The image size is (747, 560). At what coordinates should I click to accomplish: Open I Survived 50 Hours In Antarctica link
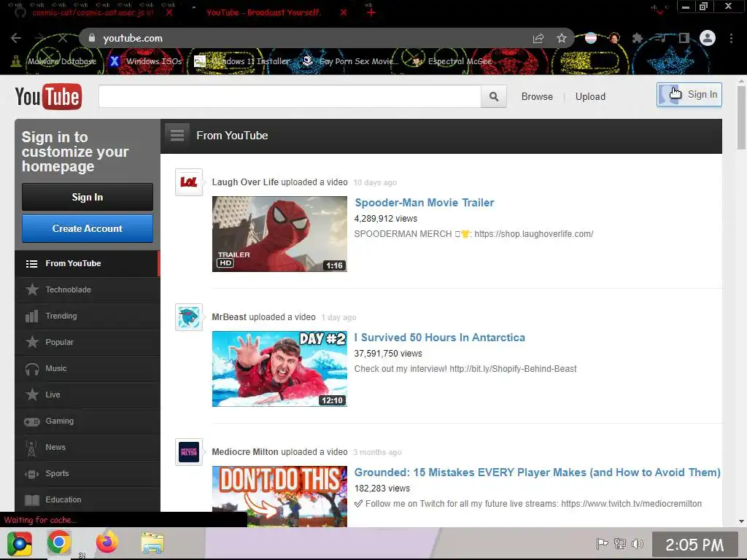[x=439, y=338]
